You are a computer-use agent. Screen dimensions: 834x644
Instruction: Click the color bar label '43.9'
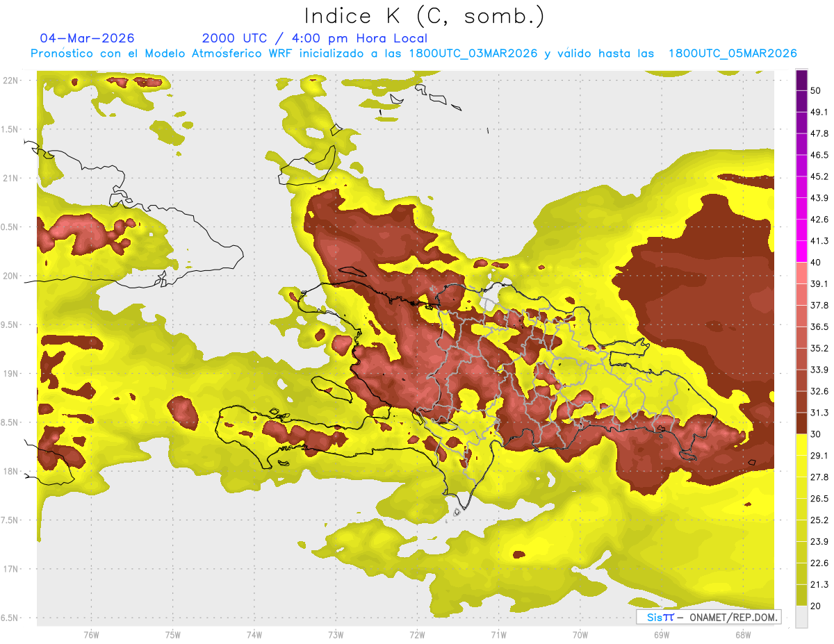[819, 198]
